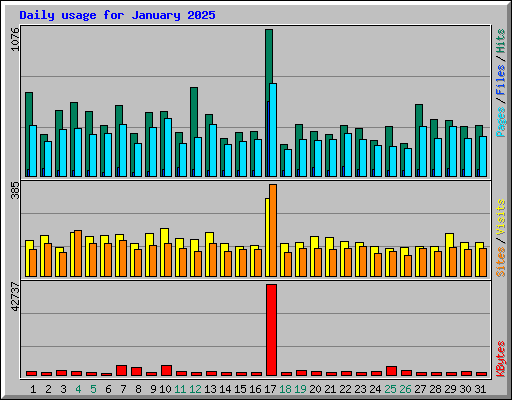Click day label 31 on the x-axis
512x400 pixels.
(480, 389)
